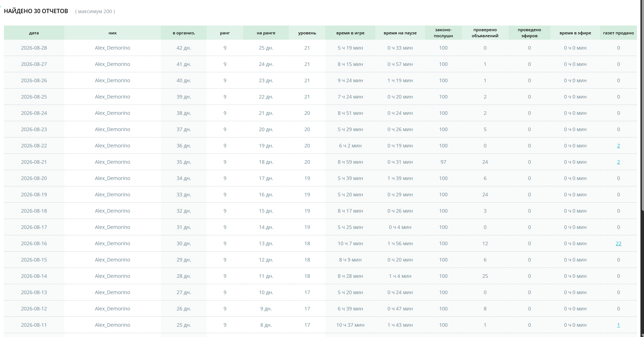
Task: Click the на ранге column header
Action: tap(266, 33)
